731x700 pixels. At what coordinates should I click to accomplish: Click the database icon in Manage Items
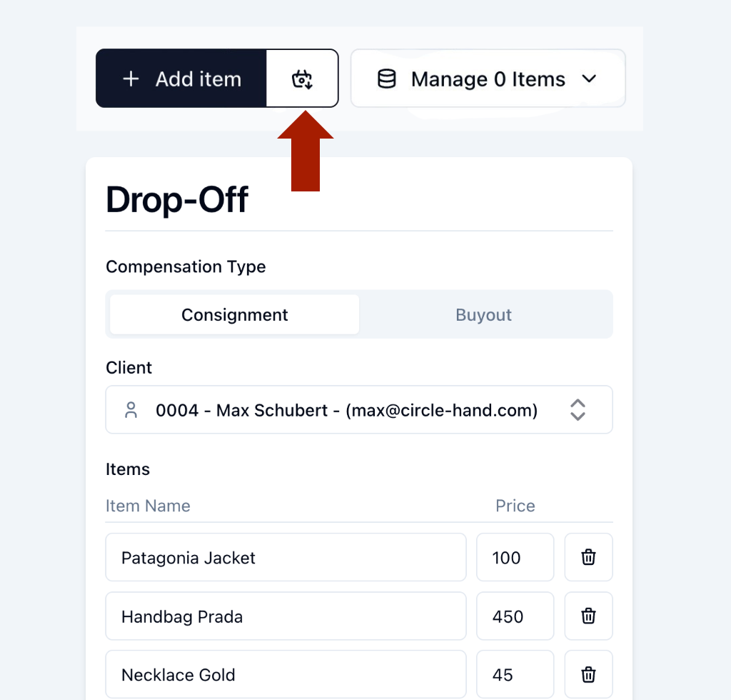(x=386, y=79)
